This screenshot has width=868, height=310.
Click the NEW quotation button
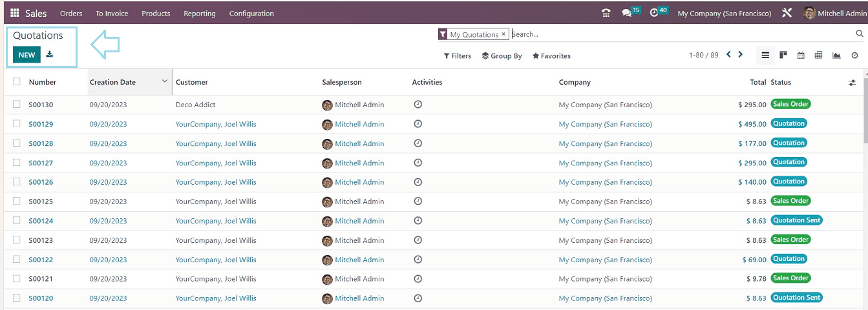pyautogui.click(x=26, y=55)
